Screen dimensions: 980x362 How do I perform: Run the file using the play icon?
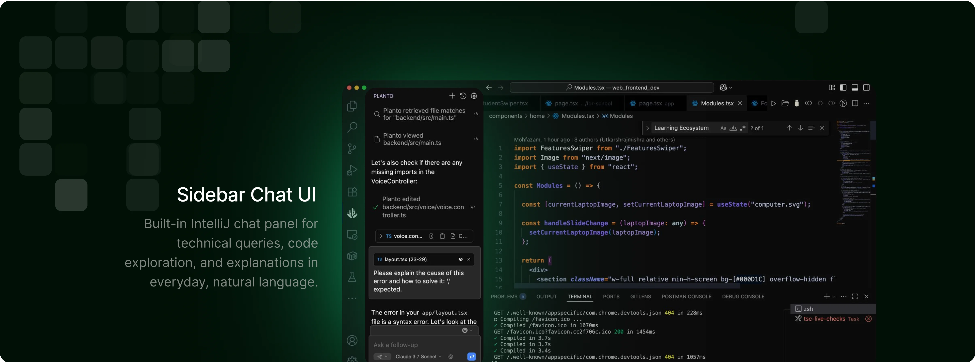[x=773, y=103]
